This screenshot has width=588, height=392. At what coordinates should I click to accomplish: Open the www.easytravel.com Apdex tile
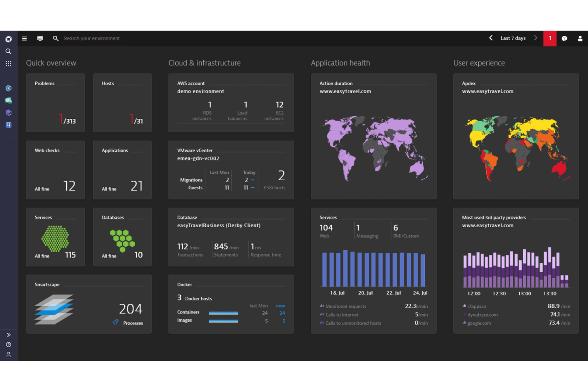click(x=516, y=136)
